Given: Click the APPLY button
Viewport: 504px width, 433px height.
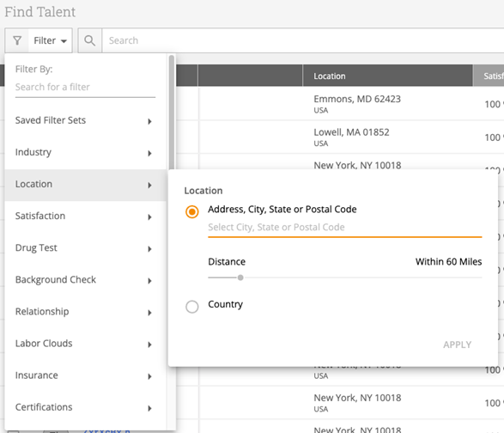Looking at the screenshot, I should click(457, 345).
